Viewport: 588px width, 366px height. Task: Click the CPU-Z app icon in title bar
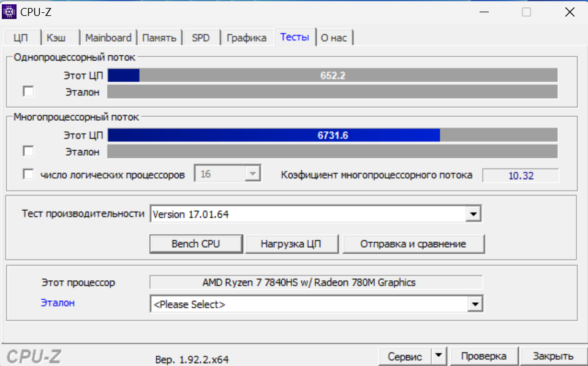pyautogui.click(x=10, y=12)
